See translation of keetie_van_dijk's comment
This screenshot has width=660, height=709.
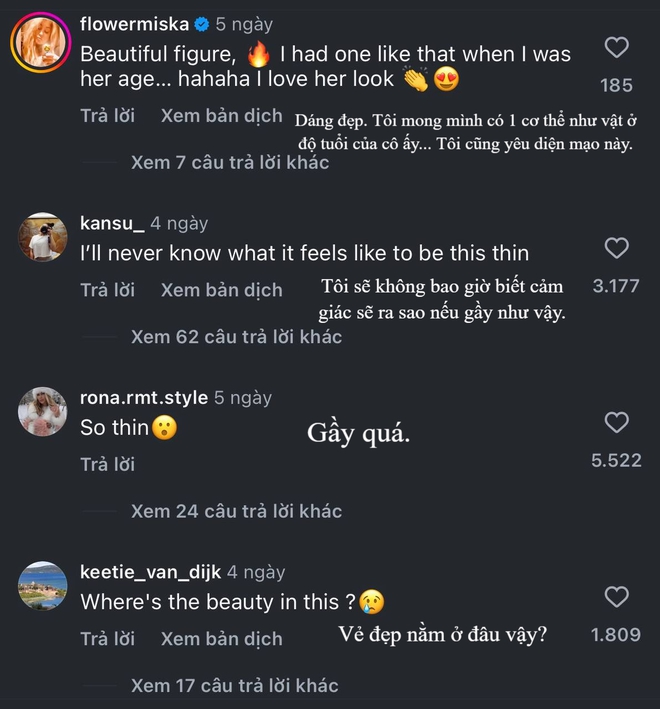pyautogui.click(x=221, y=638)
